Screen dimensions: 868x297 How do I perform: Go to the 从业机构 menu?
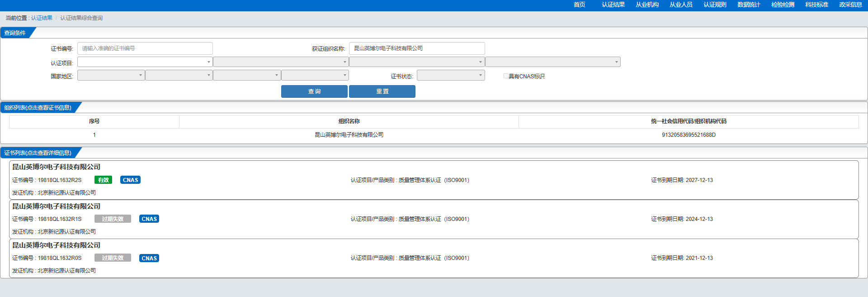click(x=647, y=5)
